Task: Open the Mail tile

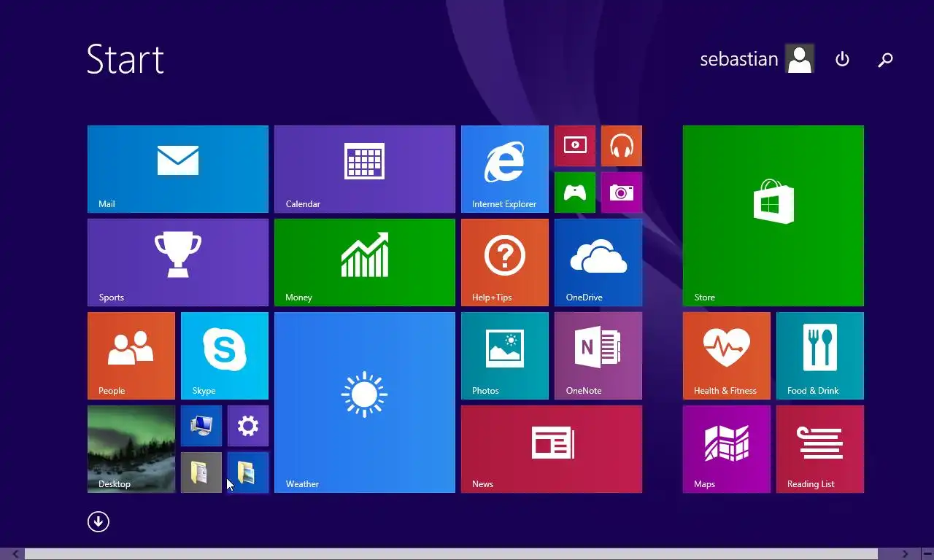Action: coord(178,169)
